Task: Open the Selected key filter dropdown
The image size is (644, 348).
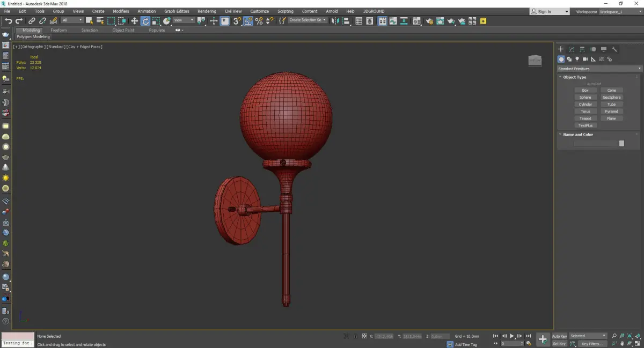Action: [x=588, y=336]
